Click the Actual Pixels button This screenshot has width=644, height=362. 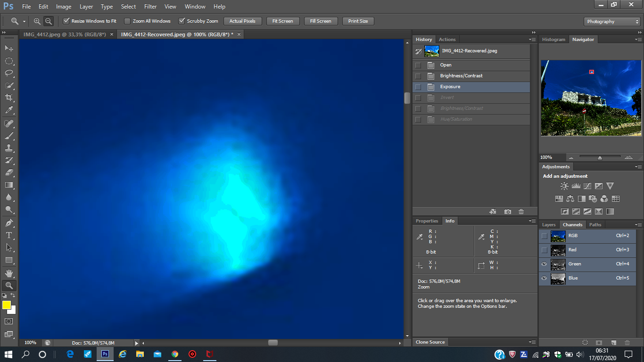coord(242,21)
